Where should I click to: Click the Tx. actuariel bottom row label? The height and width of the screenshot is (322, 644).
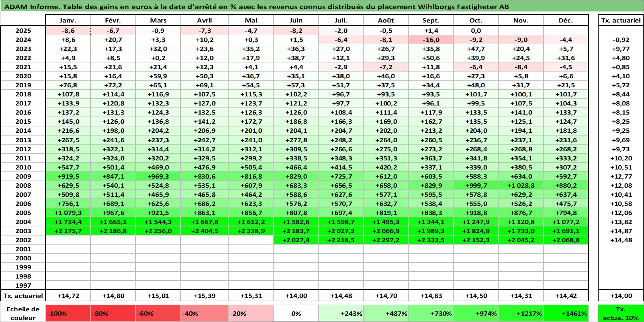[23, 296]
